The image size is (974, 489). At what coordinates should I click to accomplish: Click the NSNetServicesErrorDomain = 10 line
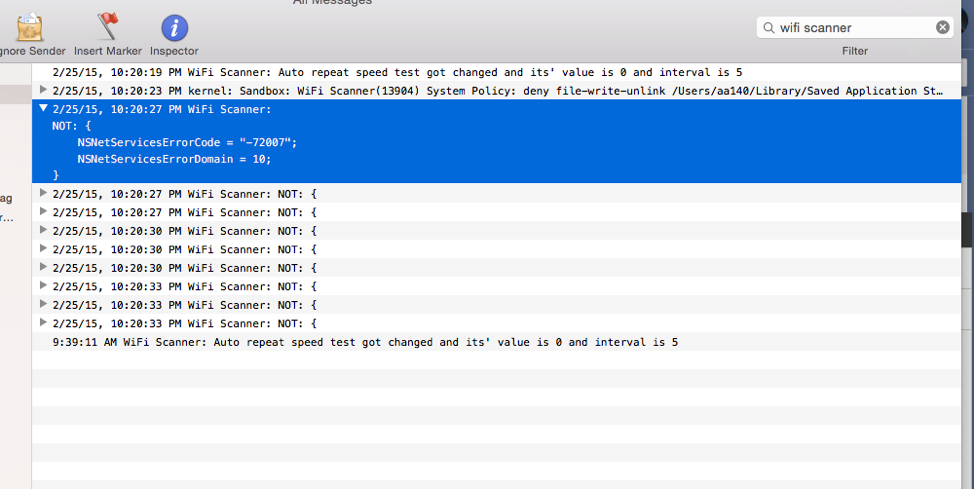174,159
